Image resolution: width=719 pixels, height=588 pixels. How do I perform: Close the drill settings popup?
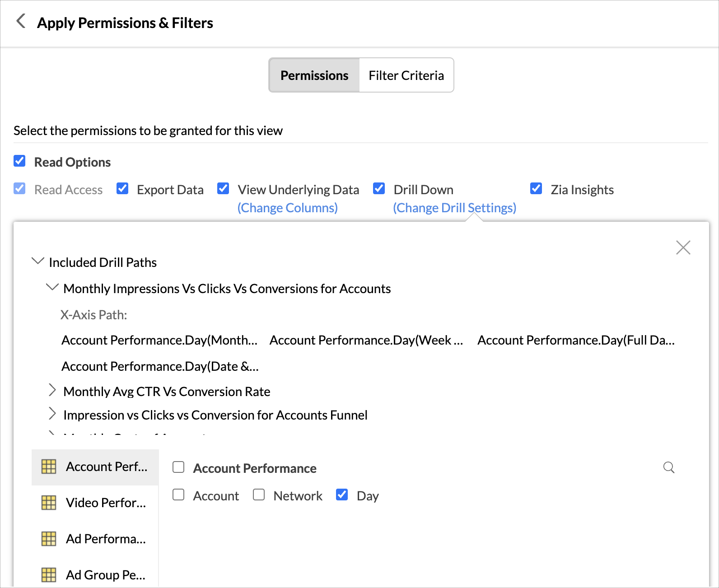click(683, 247)
